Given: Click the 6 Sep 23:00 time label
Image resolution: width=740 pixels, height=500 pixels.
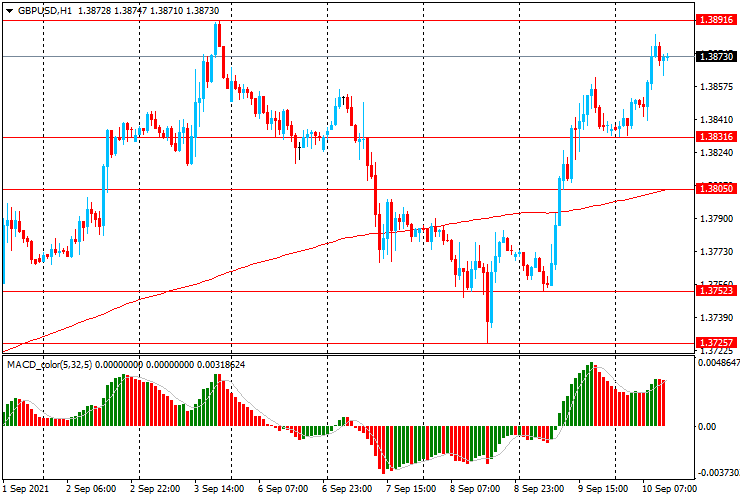Looking at the screenshot, I should [x=347, y=488].
